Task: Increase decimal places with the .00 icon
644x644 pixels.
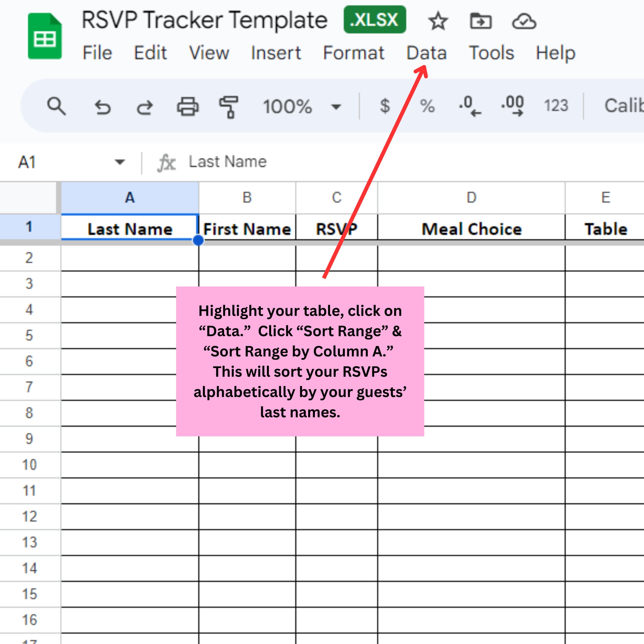Action: click(512, 106)
